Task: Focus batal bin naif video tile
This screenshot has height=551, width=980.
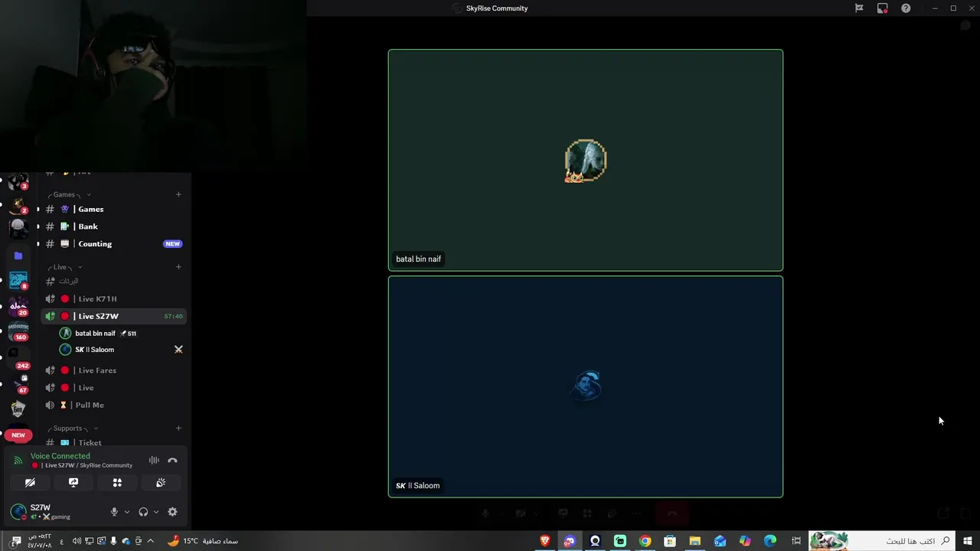Action: (x=586, y=160)
